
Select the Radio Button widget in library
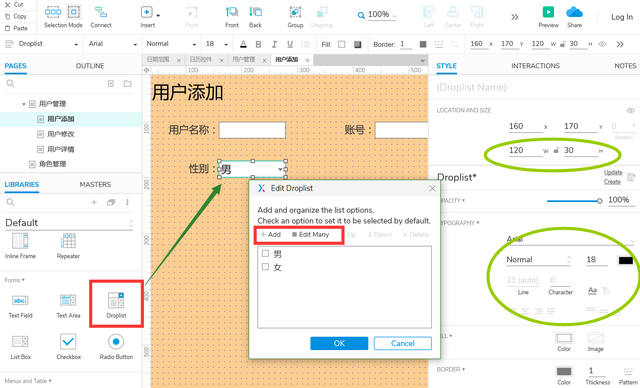click(116, 347)
